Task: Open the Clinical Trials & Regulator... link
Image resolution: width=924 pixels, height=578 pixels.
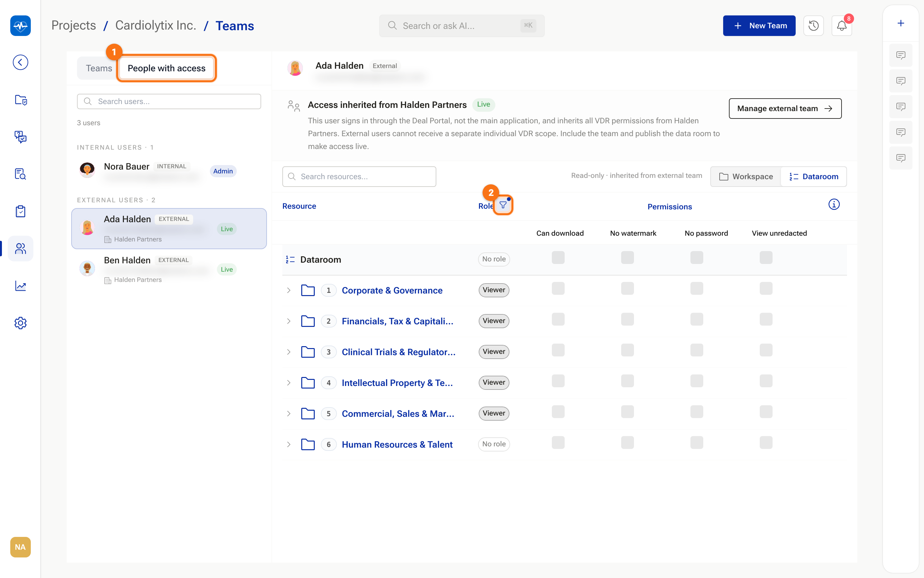Action: point(398,352)
